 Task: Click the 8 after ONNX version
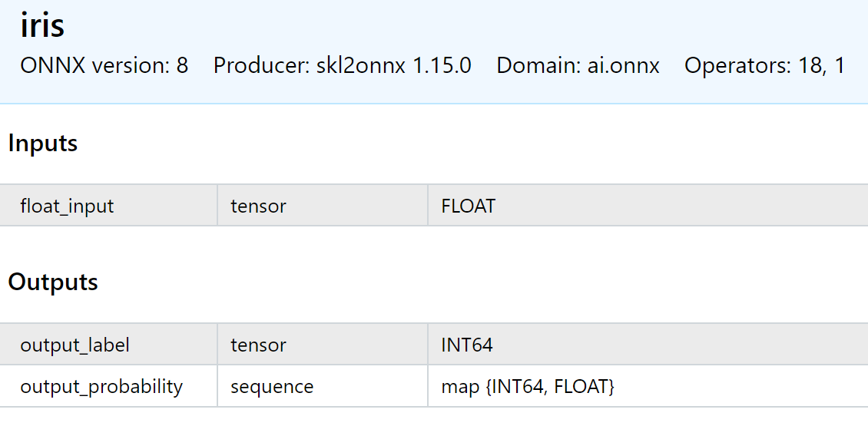182,66
